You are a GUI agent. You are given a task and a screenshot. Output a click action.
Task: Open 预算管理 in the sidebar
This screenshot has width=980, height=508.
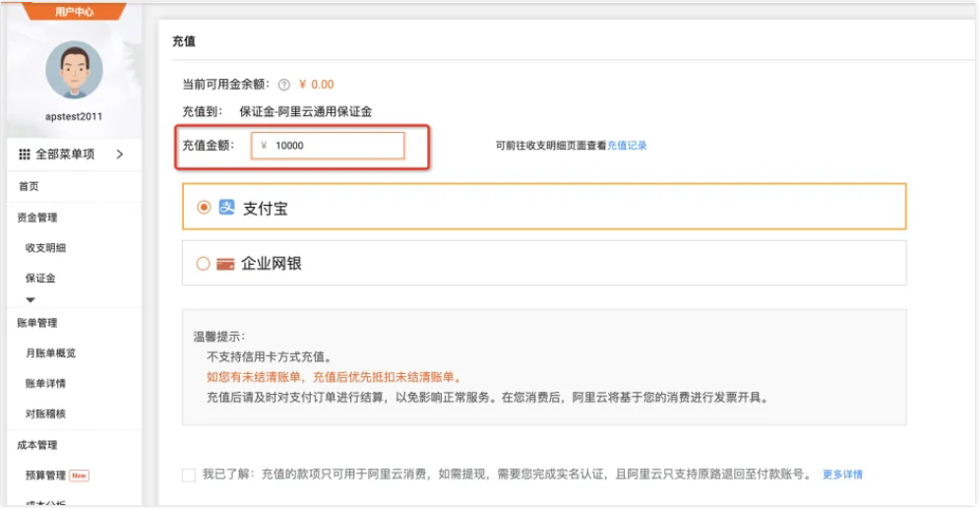click(45, 476)
